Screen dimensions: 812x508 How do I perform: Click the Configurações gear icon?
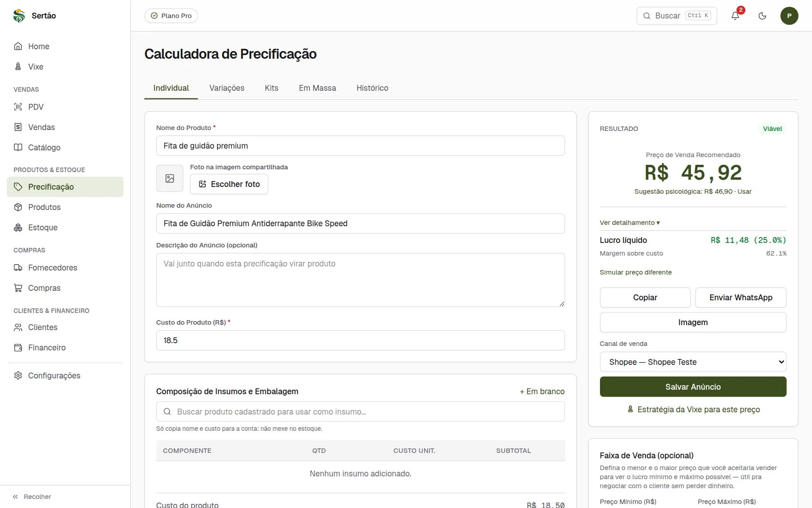[x=18, y=375]
